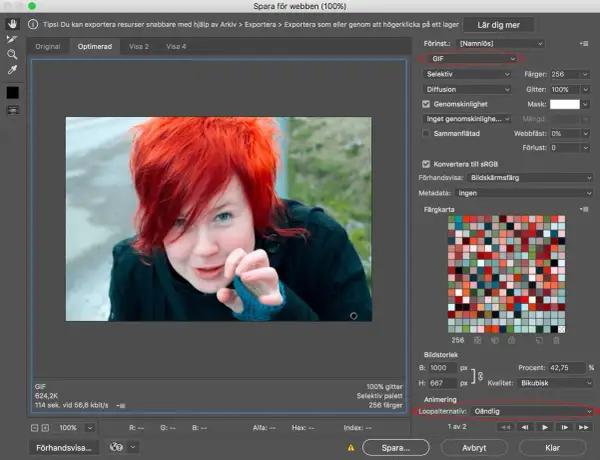Open the GIF file format dropdown
Screen dimensions: 600x460
pyautogui.click(x=471, y=59)
